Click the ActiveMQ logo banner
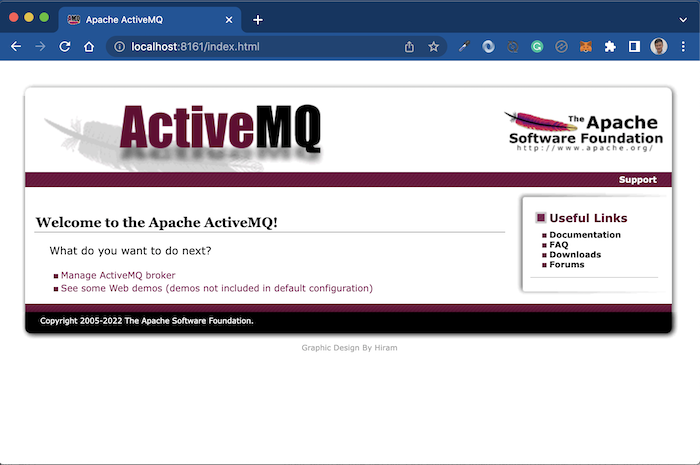Screen dimensions: 700x465 (183, 136)
